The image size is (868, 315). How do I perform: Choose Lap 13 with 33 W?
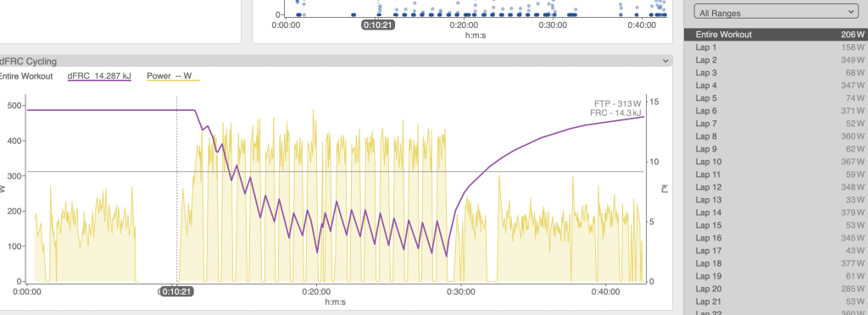[x=776, y=200]
